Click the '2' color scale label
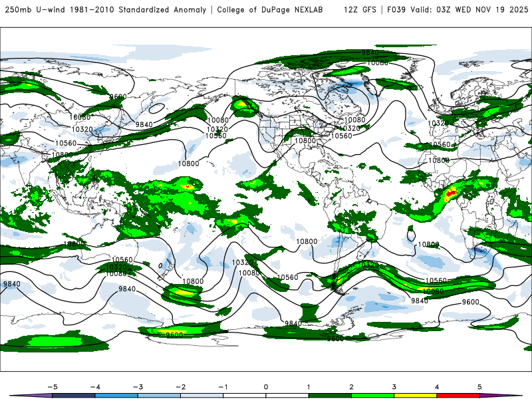The height and width of the screenshot is (399, 532). tap(351, 387)
